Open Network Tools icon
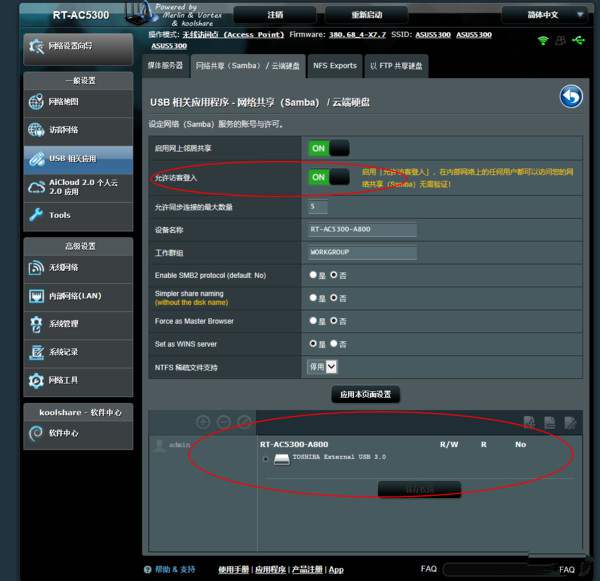600x581 pixels. pos(36,380)
